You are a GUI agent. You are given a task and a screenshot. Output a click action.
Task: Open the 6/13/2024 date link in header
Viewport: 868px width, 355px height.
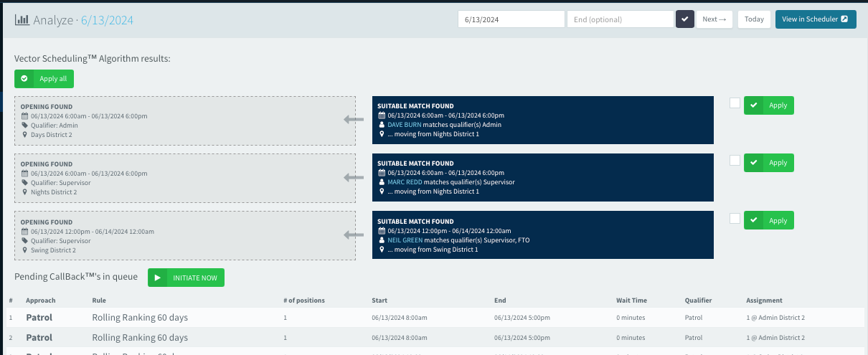point(107,20)
